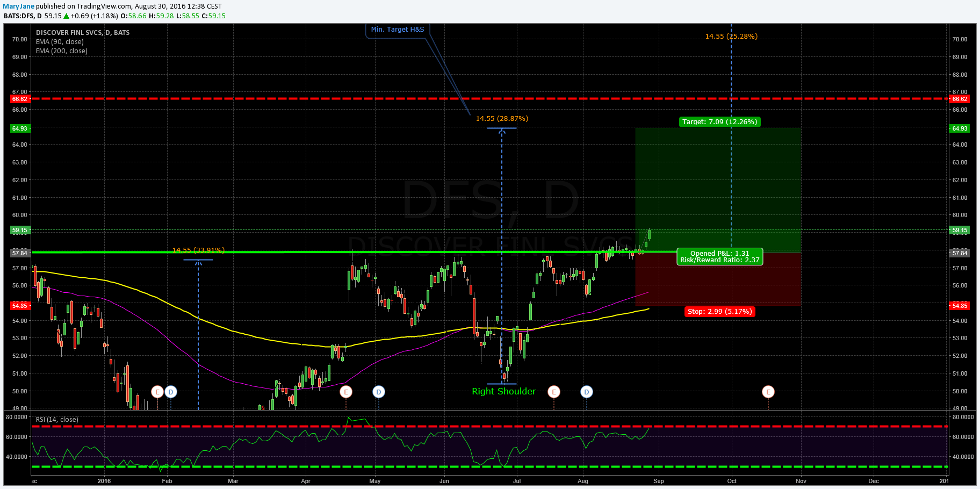Click the L:58.55 low value in header
The width and height of the screenshot is (980, 489).
(x=188, y=16)
